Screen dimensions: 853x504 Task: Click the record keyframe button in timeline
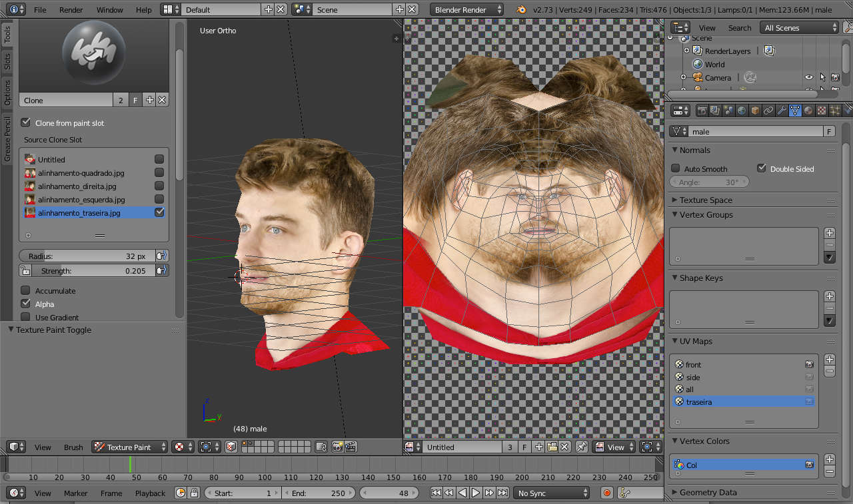[x=606, y=493]
